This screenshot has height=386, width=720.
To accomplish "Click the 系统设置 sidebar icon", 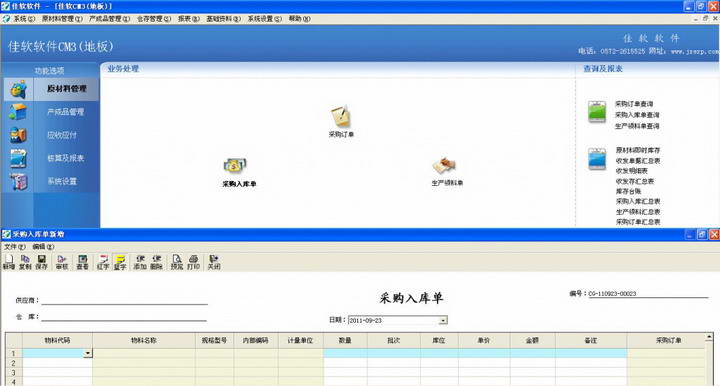I will pyautogui.click(x=18, y=181).
